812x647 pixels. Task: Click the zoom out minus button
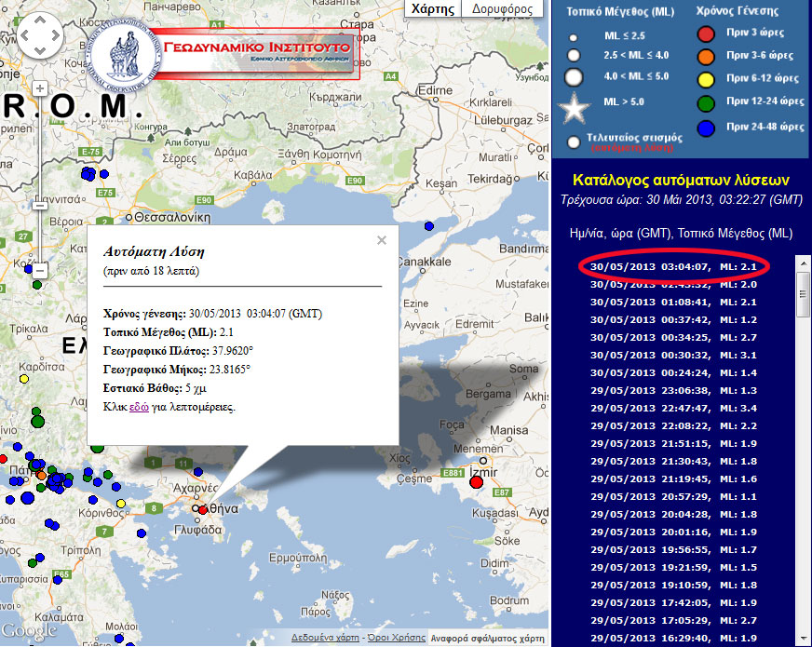click(40, 270)
